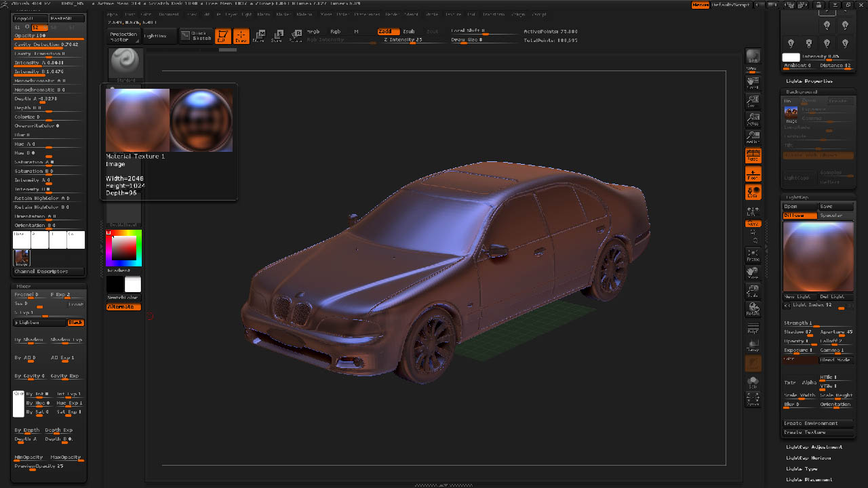Toggle the Persp perspective icon
The width and height of the screenshot is (868, 488).
[753, 156]
